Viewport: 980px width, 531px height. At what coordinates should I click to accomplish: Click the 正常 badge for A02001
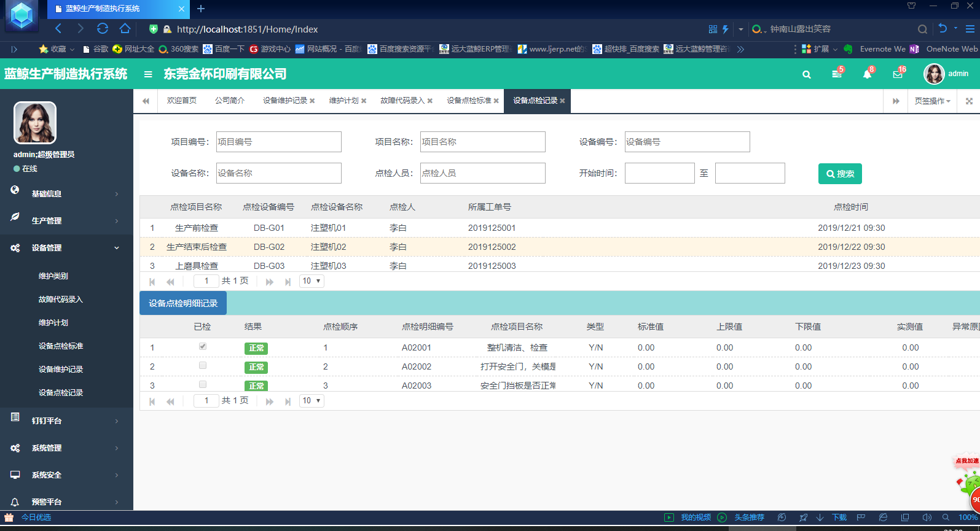click(256, 348)
